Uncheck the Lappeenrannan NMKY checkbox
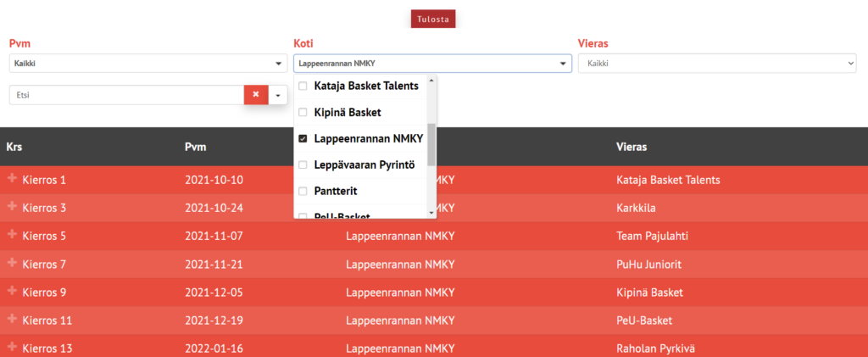 point(303,139)
